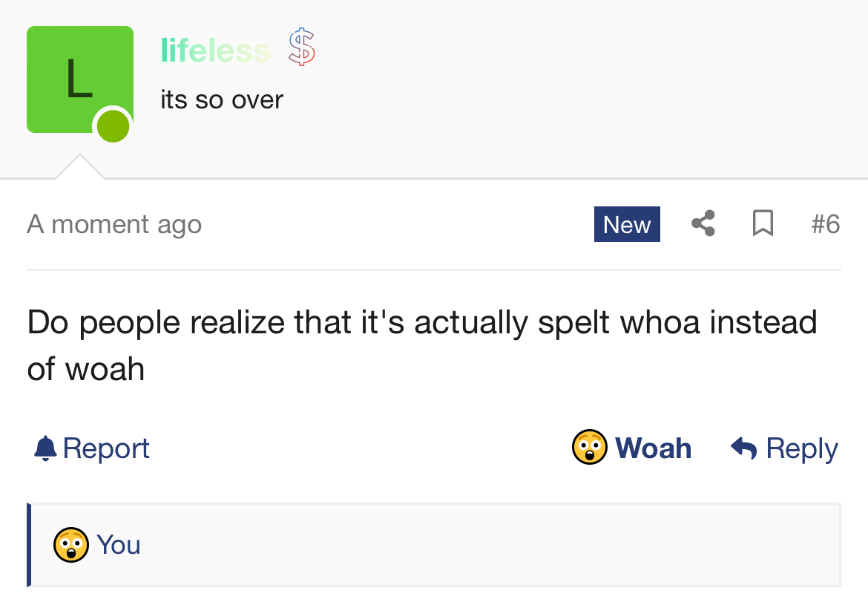
Task: Click the curved reply arrow icon
Action: coord(743,448)
